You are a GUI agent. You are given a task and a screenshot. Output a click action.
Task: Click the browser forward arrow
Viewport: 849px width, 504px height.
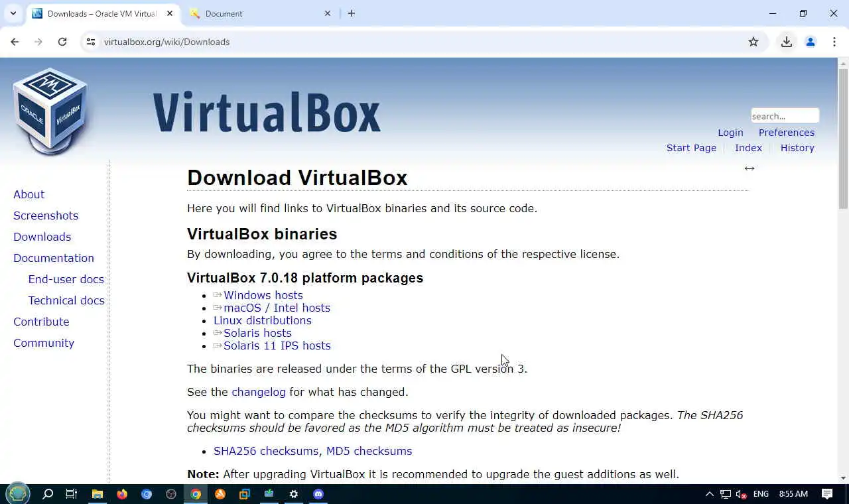(38, 42)
